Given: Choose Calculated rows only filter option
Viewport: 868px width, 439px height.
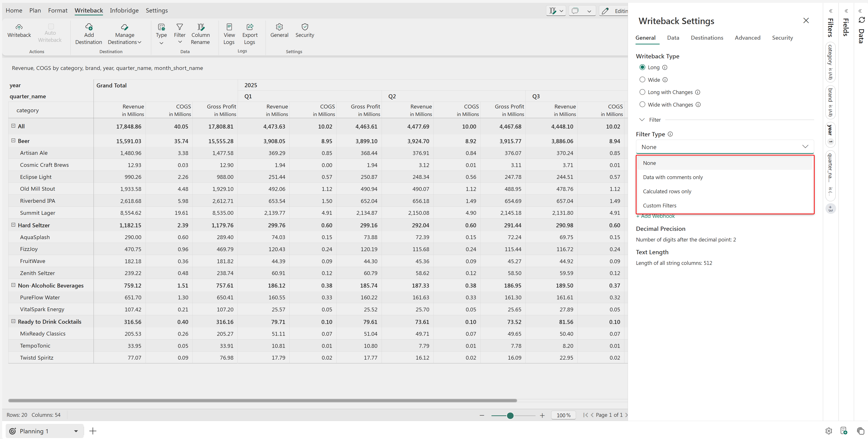Looking at the screenshot, I should (x=667, y=191).
